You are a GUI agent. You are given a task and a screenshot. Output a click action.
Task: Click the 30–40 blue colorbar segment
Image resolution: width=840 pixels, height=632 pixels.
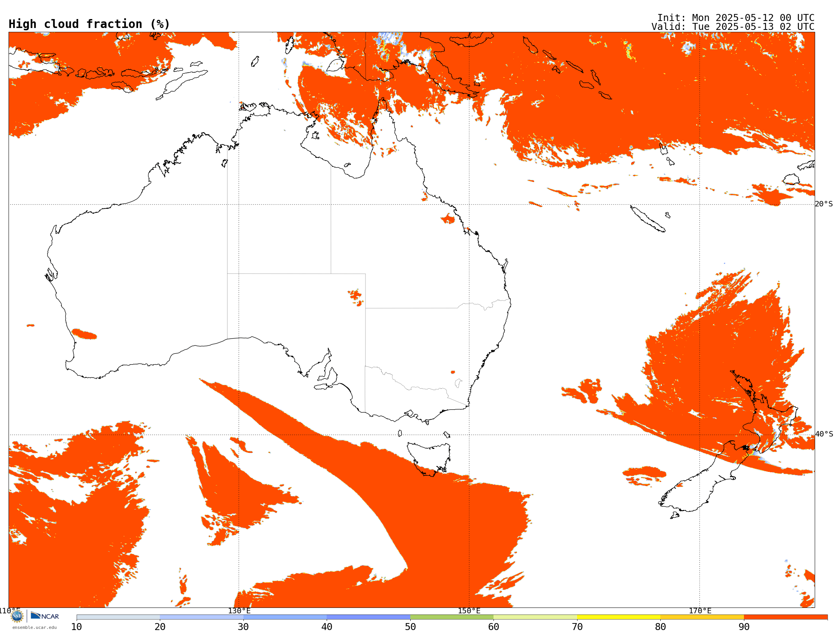click(x=285, y=617)
